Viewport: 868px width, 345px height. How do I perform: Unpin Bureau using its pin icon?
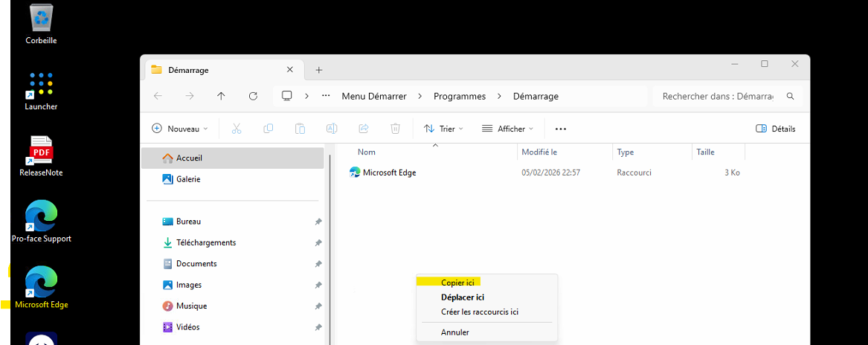(x=318, y=222)
